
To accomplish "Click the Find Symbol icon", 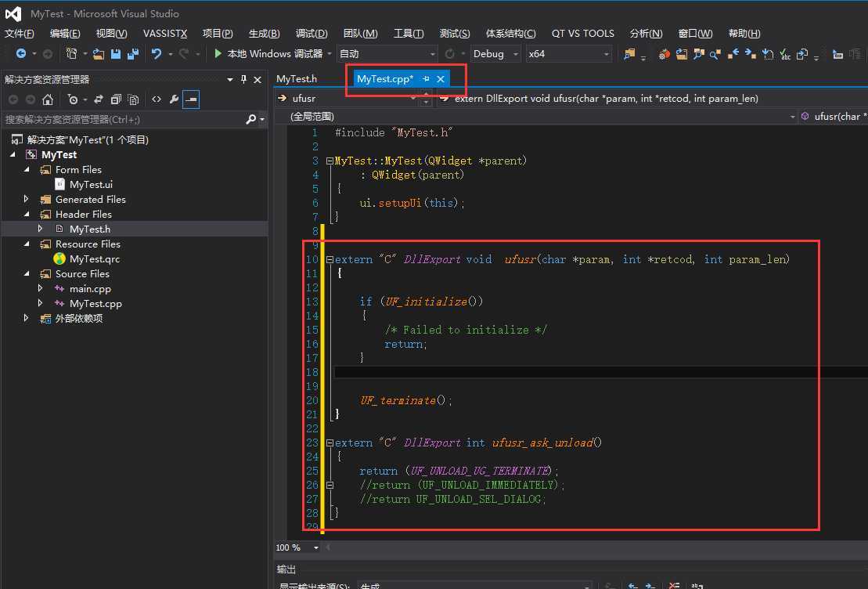I will pos(699,54).
